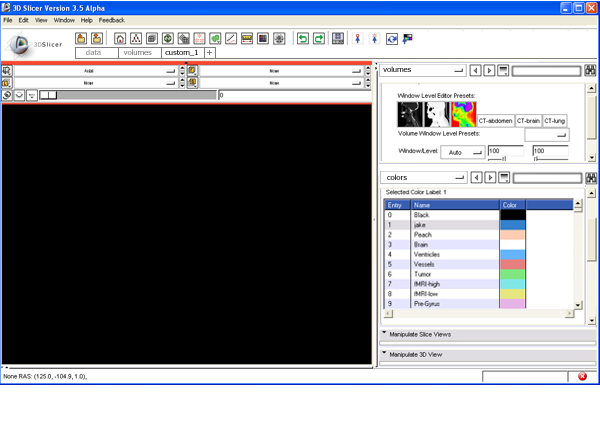Select the rainbow colored preset thumbnail

[463, 114]
